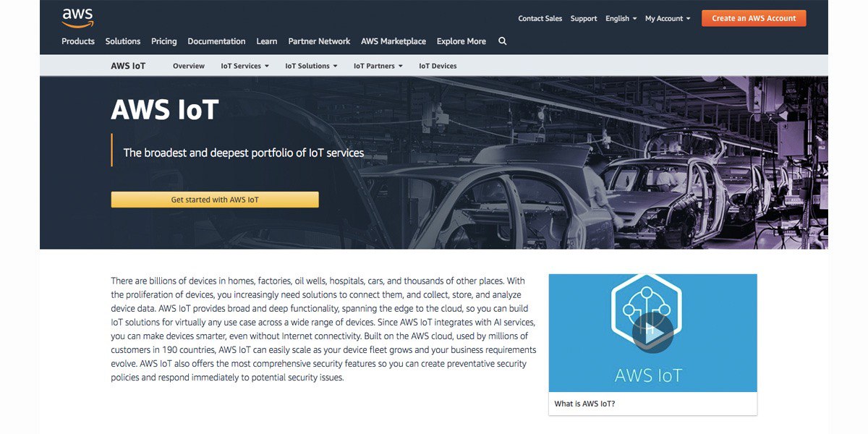Click Get started with AWS IoT
Screen dimensions: 868x434
click(x=215, y=200)
